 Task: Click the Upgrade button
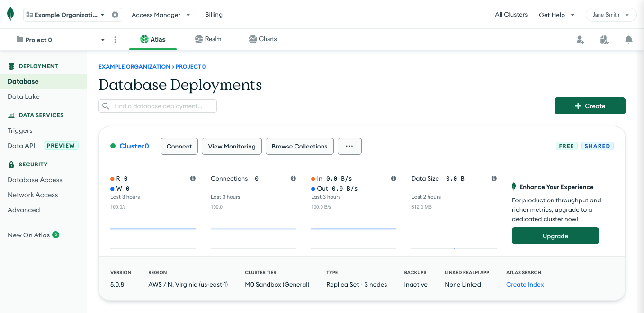555,236
